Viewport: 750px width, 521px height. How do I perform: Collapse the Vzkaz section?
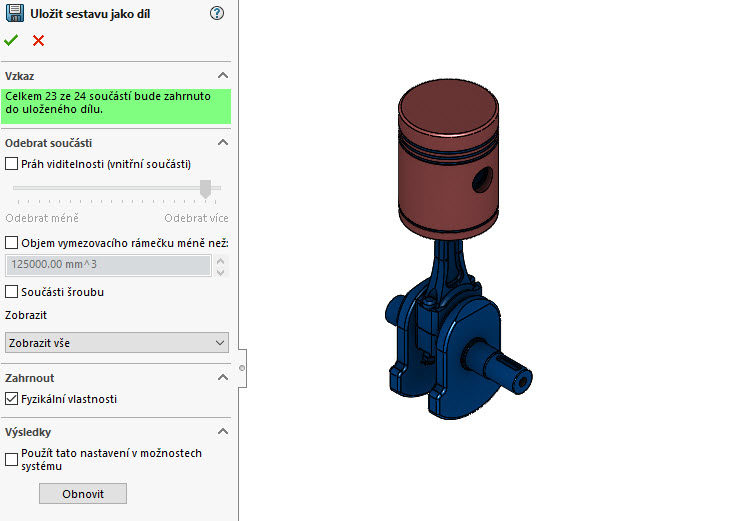[x=222, y=76]
